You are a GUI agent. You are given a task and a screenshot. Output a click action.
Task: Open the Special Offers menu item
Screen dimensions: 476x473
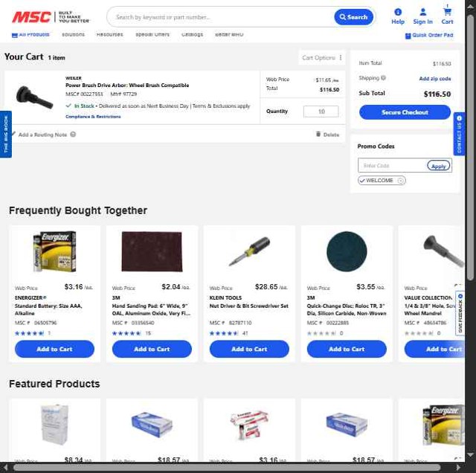click(152, 35)
